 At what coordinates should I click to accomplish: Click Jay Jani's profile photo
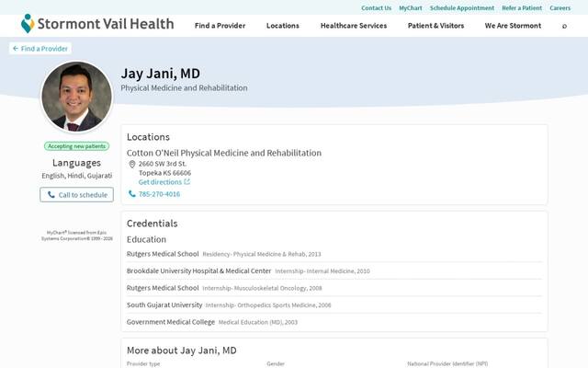point(77,97)
